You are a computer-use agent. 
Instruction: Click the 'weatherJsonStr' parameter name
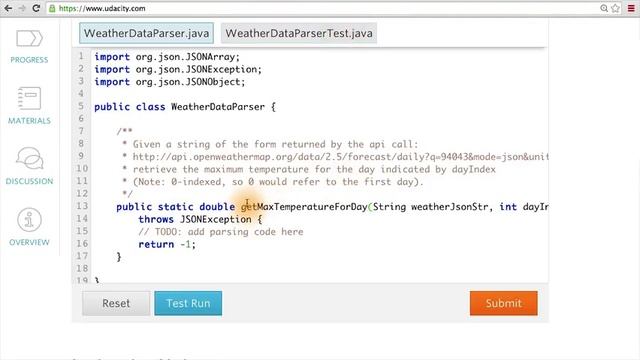pyautogui.click(x=449, y=207)
